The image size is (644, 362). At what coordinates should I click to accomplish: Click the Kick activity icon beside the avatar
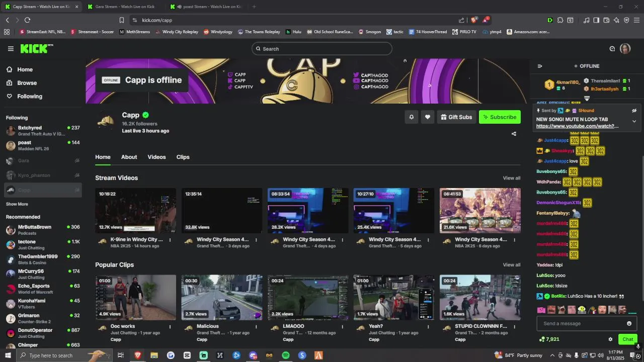(x=612, y=49)
